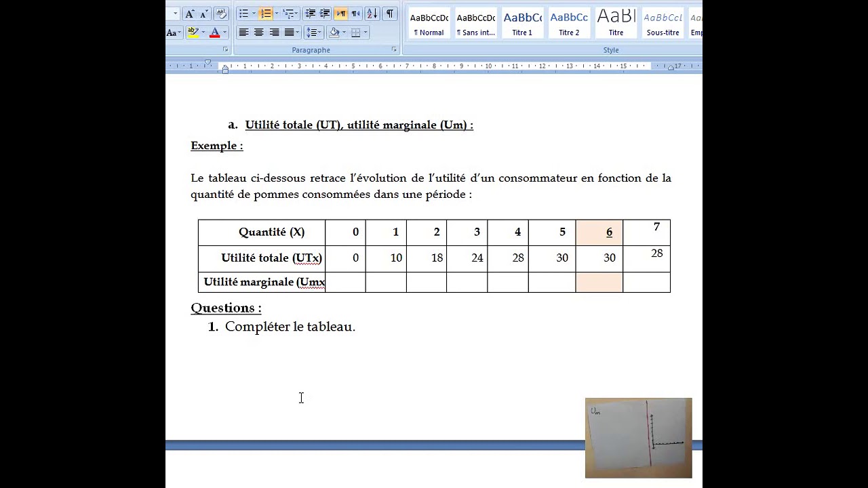
Task: Open the Paragraphe dialog launcher
Action: (394, 49)
